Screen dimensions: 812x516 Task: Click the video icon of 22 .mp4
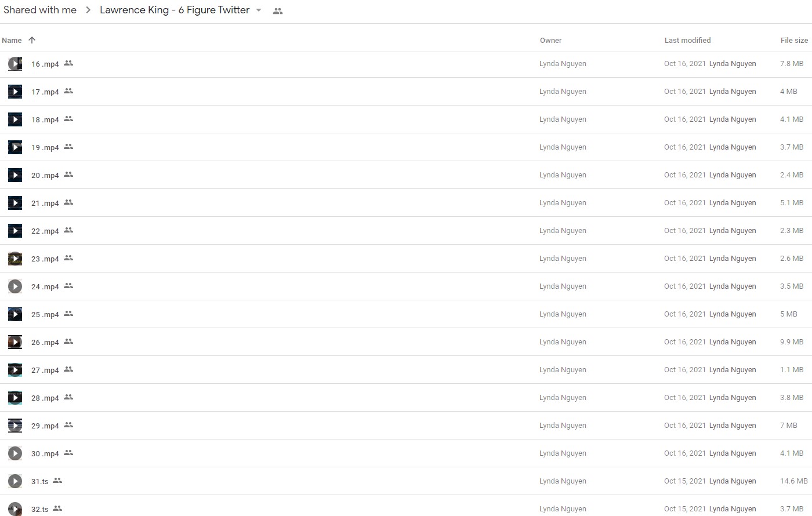[x=15, y=231]
